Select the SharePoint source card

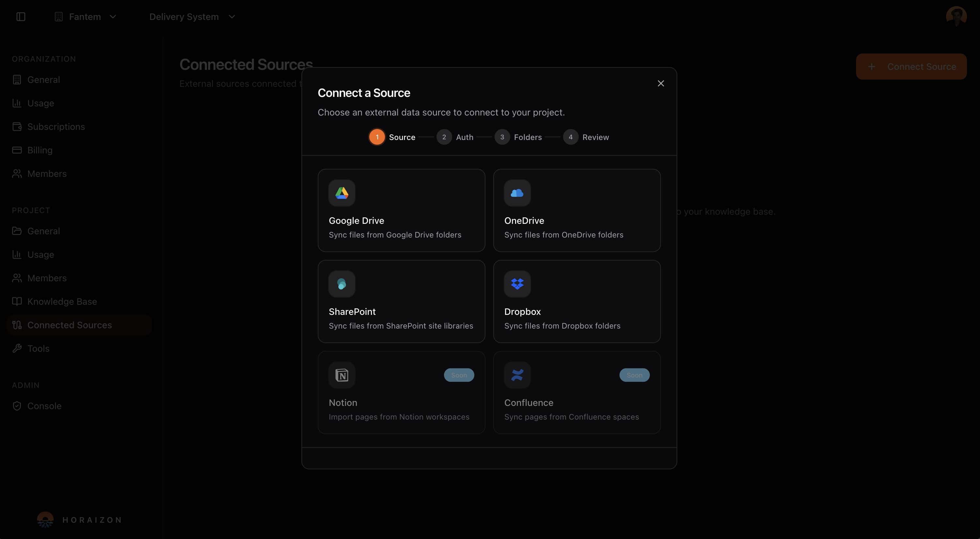point(401,301)
